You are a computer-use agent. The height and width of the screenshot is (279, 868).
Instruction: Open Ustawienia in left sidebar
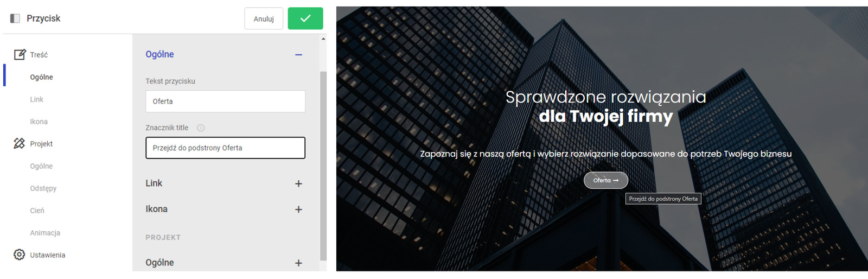[48, 255]
